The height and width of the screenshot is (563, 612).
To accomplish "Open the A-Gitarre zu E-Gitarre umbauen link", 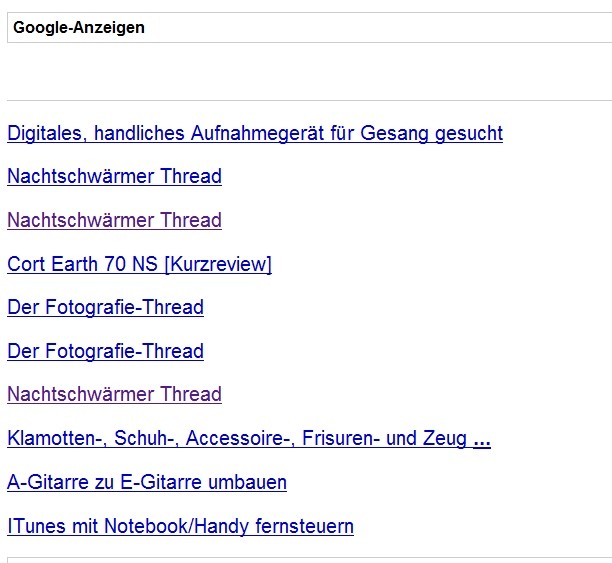I will [x=147, y=482].
